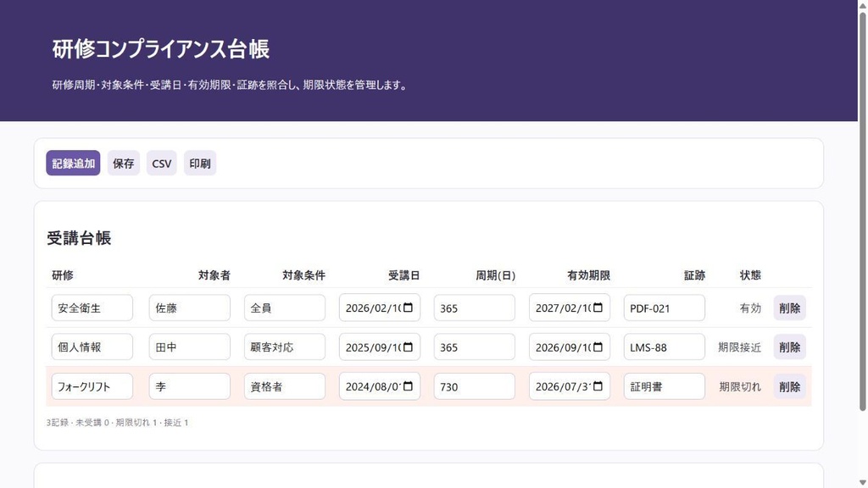868x488 pixels.
Task: Click the 期限接近 status text
Action: point(739,347)
